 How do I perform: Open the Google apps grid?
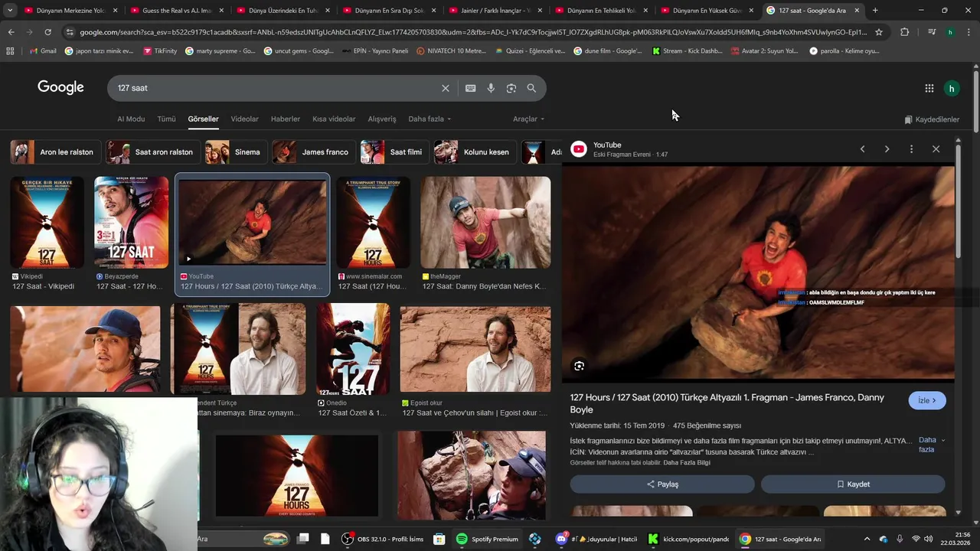929,88
